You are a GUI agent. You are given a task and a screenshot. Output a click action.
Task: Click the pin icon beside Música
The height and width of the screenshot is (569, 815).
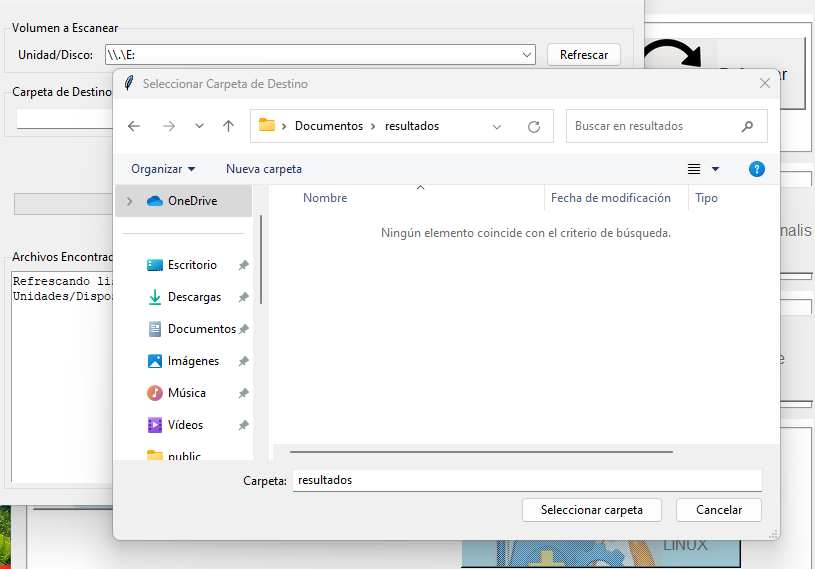coord(243,393)
